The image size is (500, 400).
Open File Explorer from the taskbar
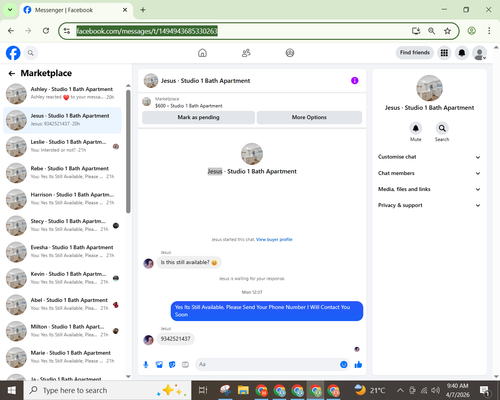pos(243,390)
